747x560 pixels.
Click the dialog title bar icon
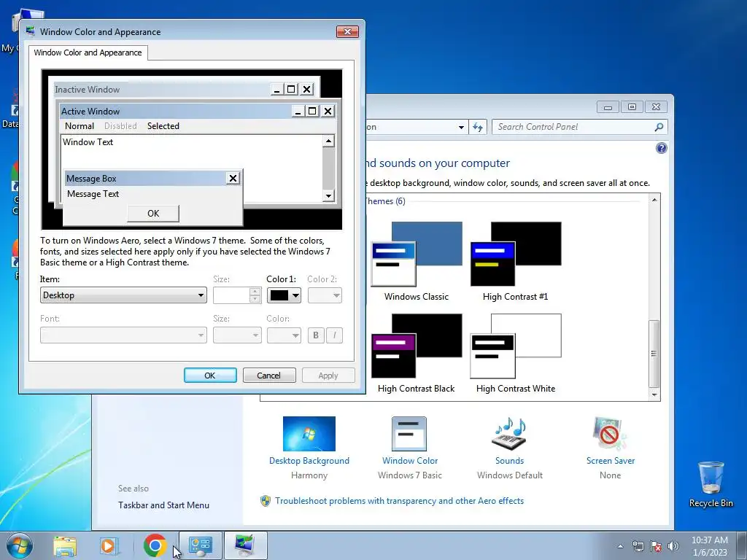pos(31,31)
